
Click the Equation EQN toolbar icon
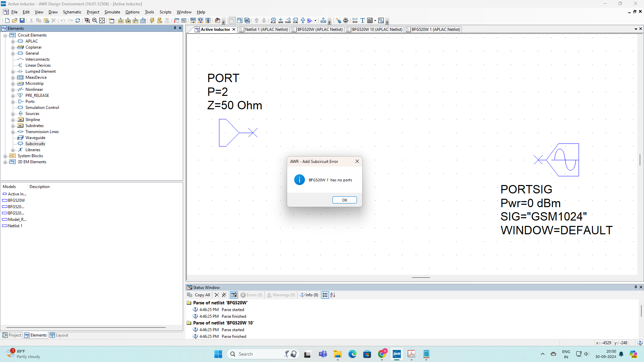355,20
